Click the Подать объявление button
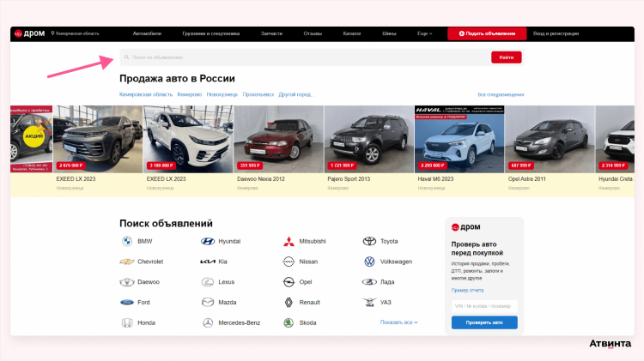 coord(487,33)
